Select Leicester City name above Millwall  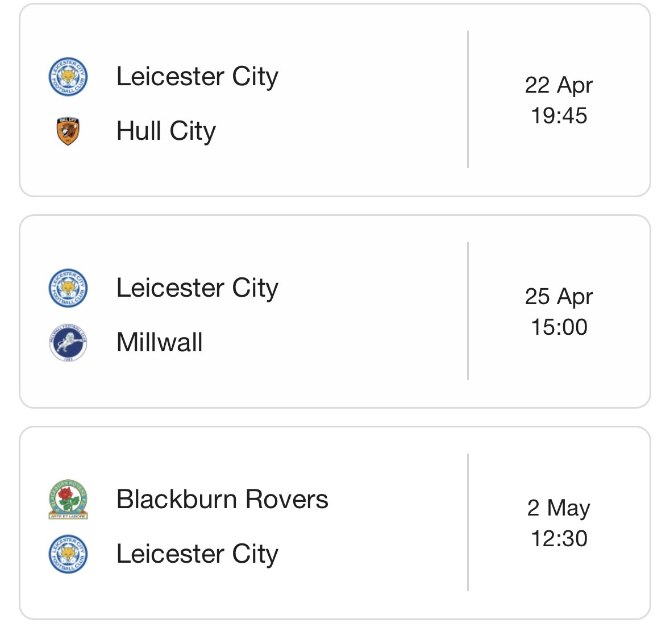(x=197, y=288)
